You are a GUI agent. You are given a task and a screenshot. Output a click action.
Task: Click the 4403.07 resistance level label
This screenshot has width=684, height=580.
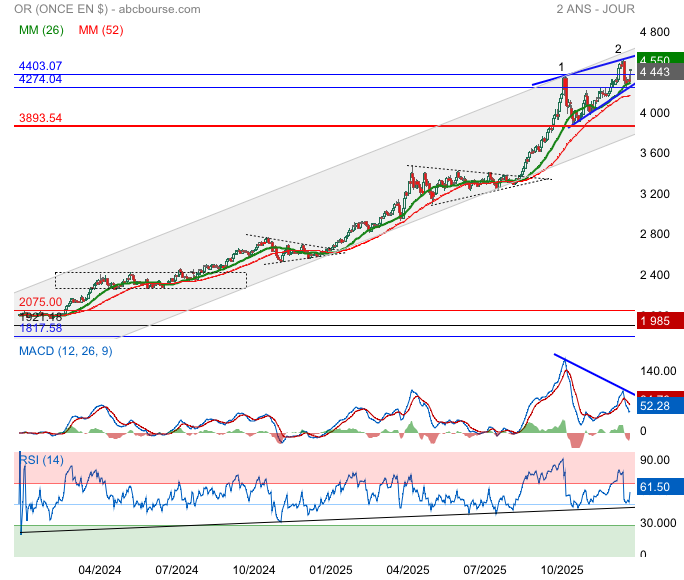[40, 66]
